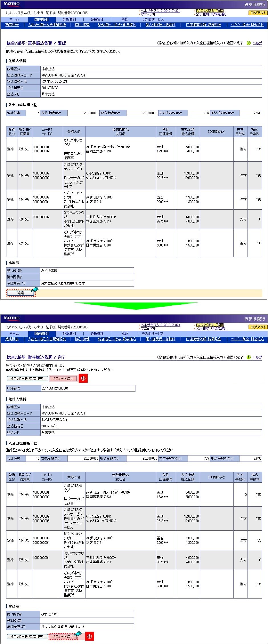Open その他サービス tab on the 完了 screen
The height and width of the screenshot is (644, 268).
click(x=153, y=334)
